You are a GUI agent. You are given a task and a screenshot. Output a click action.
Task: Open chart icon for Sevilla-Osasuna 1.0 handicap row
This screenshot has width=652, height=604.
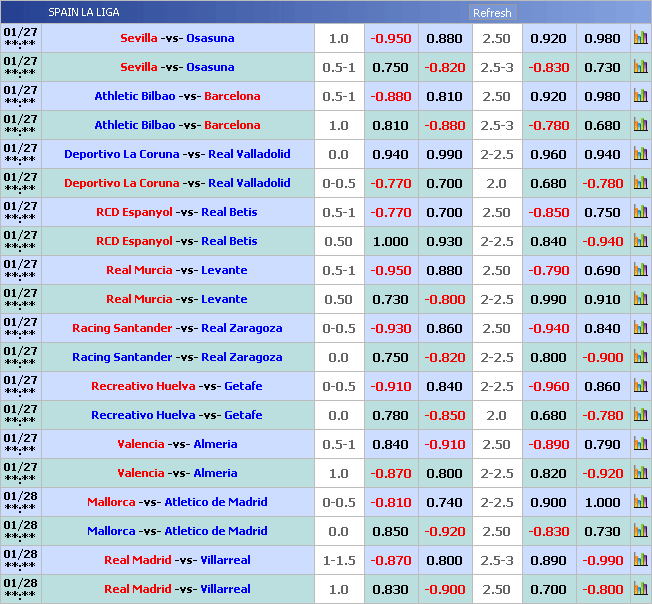click(x=640, y=38)
